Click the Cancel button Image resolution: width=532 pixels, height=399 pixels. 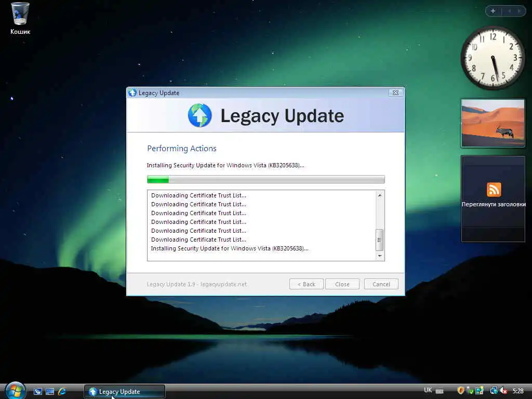[381, 284]
